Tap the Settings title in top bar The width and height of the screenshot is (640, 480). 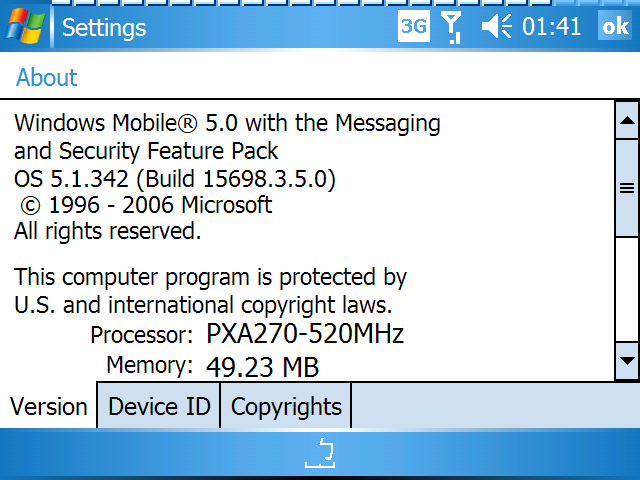[104, 28]
